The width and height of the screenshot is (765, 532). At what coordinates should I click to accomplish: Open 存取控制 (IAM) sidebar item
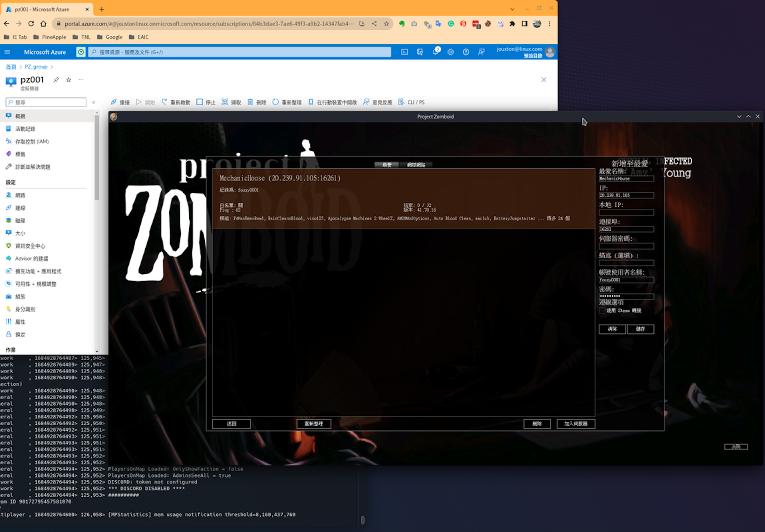47,141
